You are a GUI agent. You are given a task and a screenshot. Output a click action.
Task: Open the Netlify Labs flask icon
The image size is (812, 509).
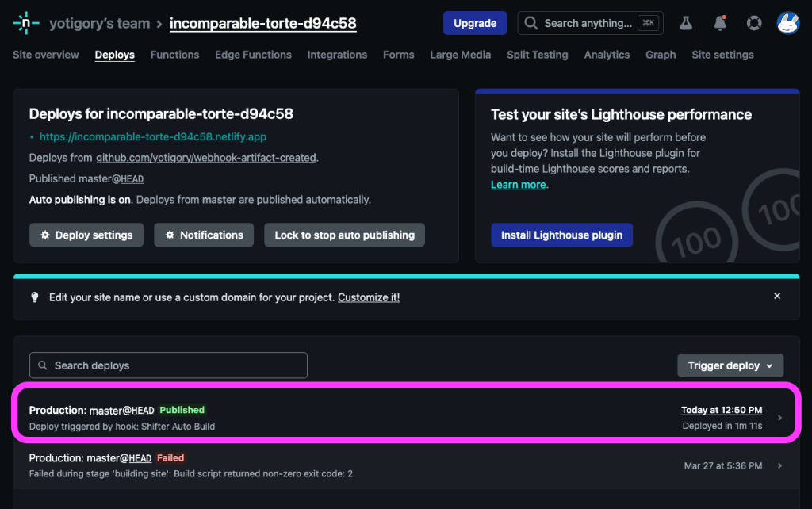coord(686,23)
